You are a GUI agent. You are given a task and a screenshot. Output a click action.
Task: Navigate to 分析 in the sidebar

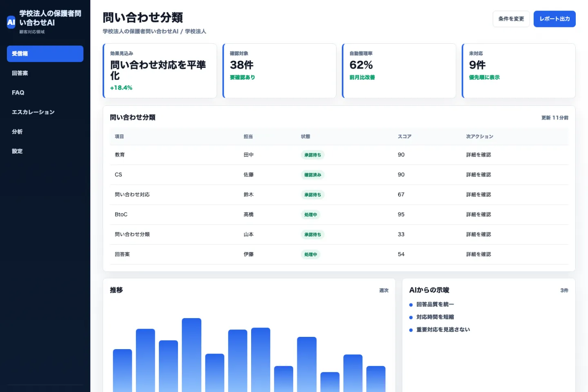(45, 131)
